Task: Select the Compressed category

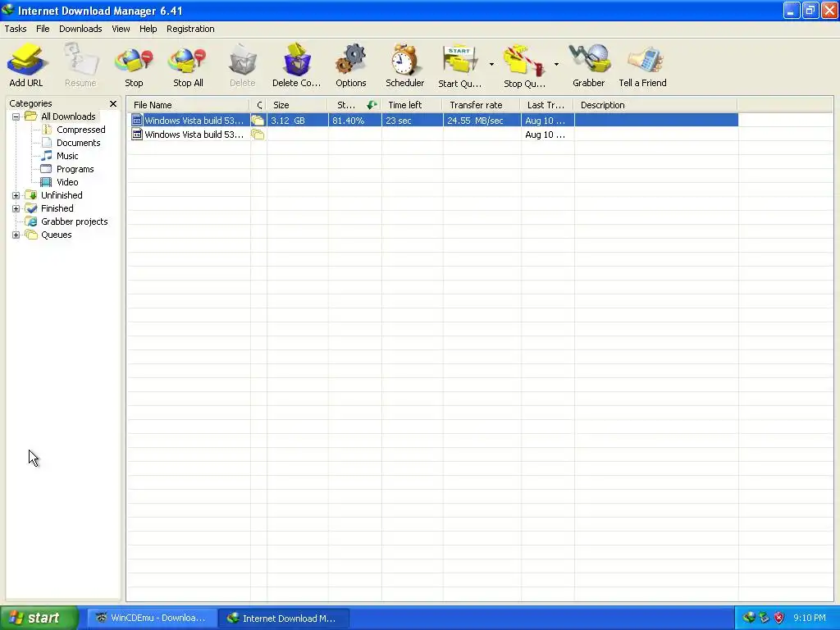Action: pyautogui.click(x=81, y=130)
